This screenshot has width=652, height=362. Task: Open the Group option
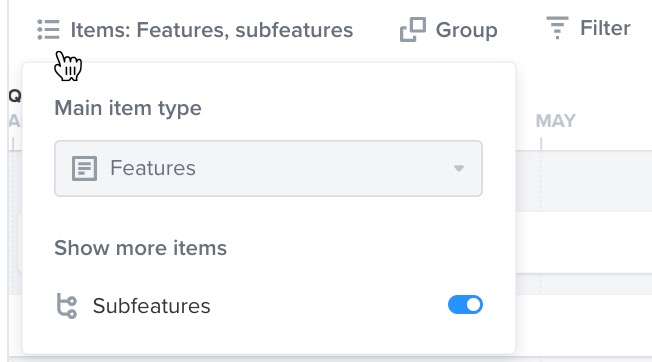pos(448,30)
